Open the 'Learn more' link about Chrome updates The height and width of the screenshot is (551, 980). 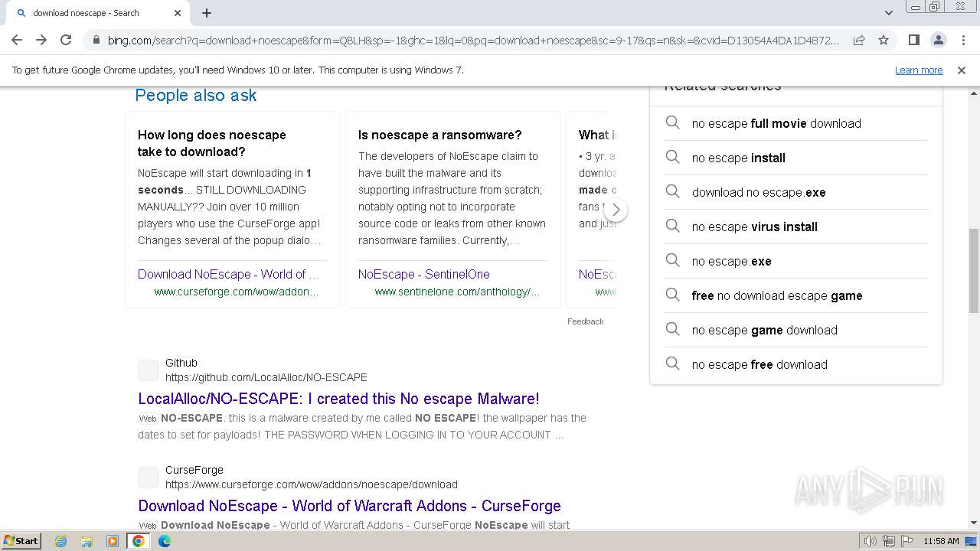pyautogui.click(x=919, y=70)
